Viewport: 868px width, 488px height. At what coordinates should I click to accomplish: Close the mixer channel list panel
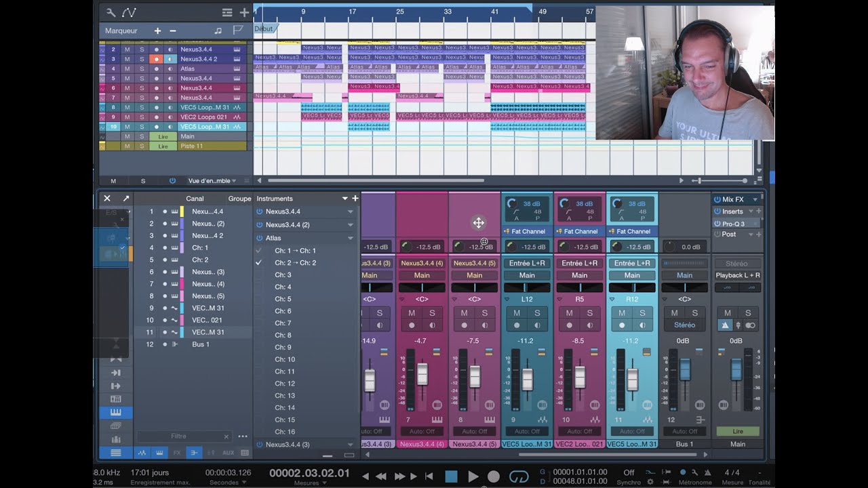pos(106,199)
